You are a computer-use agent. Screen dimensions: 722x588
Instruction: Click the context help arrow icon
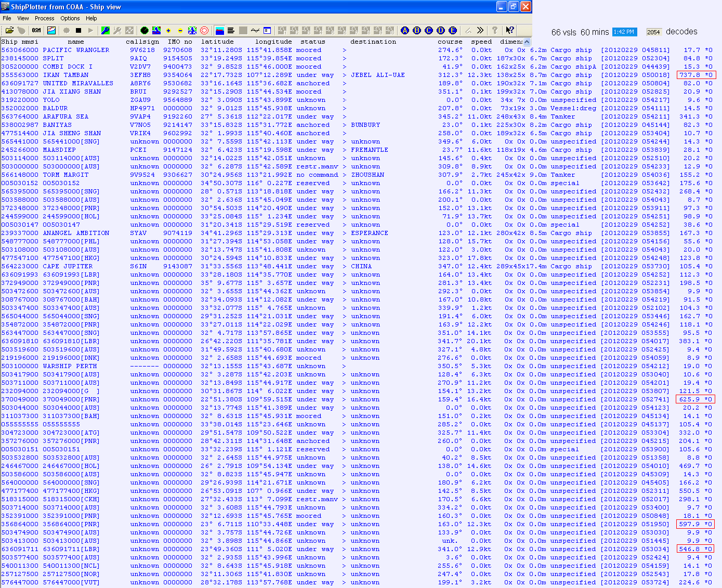(510, 31)
